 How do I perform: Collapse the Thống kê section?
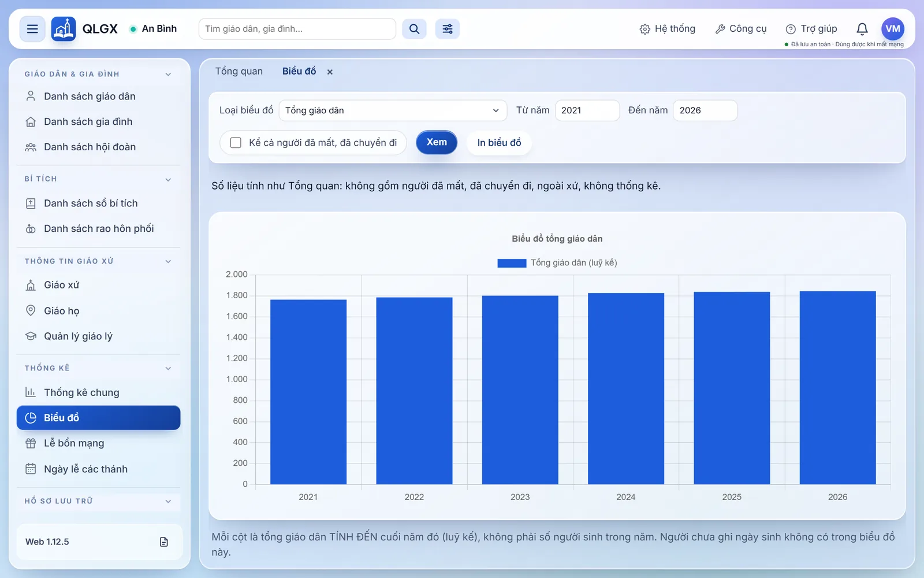(168, 368)
